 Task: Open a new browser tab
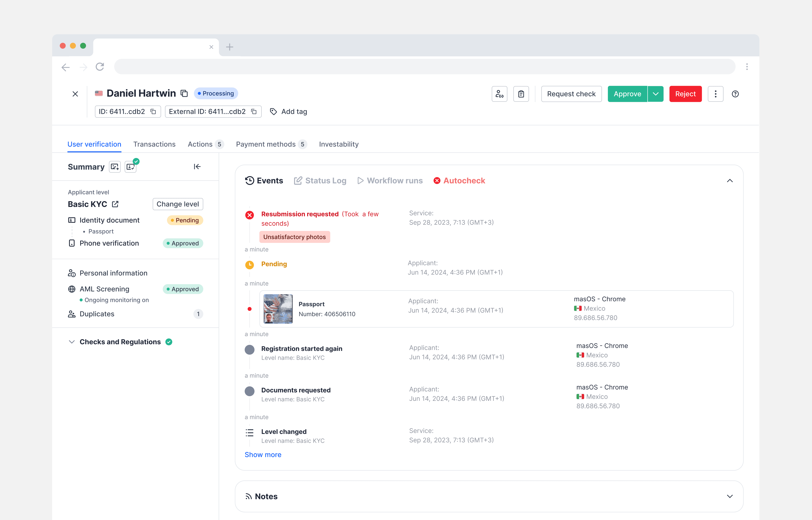coord(230,47)
